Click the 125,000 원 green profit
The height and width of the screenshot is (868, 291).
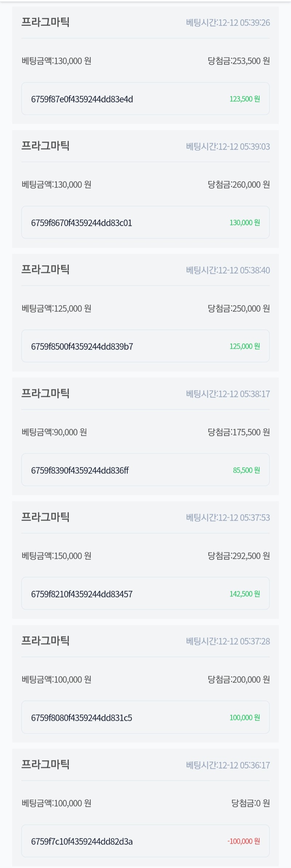[x=244, y=346]
